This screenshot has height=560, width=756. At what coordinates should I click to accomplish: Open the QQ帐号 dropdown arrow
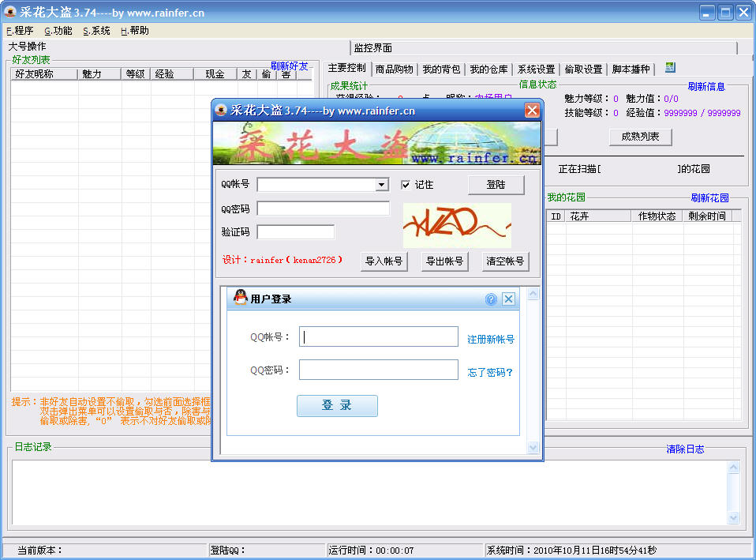coord(382,184)
